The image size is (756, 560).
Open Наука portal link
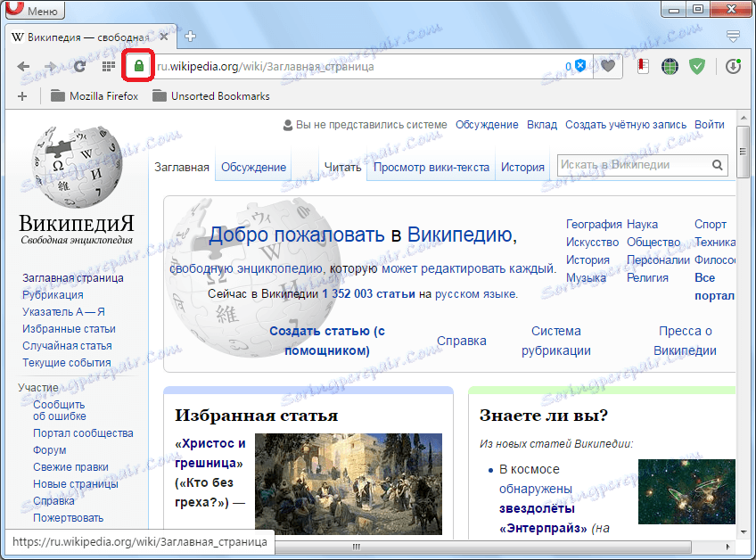[x=642, y=225]
